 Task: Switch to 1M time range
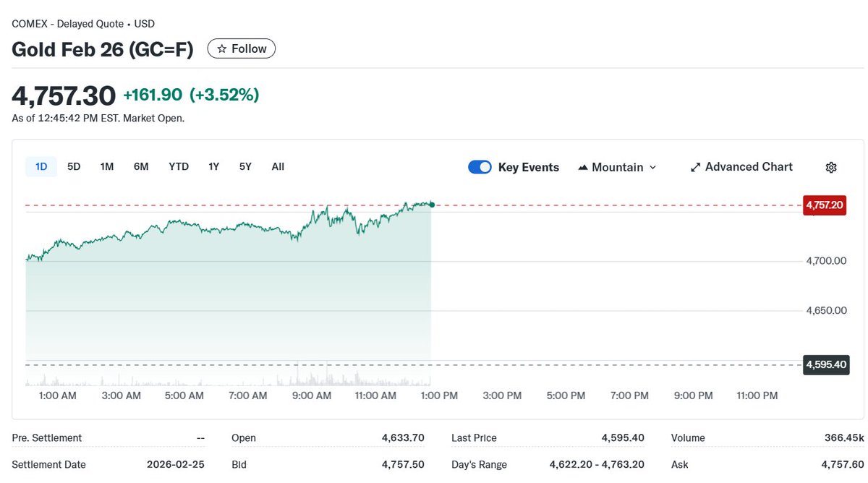[x=107, y=166]
